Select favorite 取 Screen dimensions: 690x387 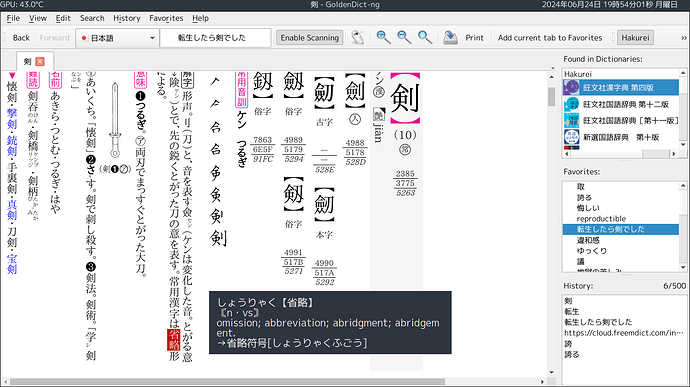[581, 187]
